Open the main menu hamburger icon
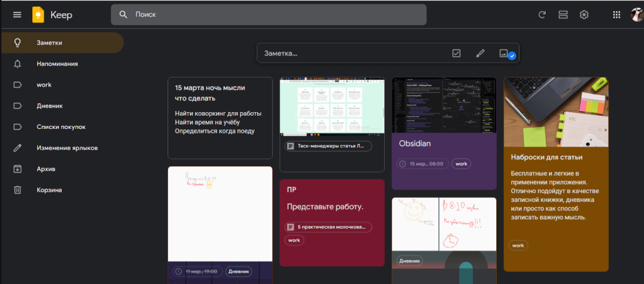The height and width of the screenshot is (284, 644). pos(17,14)
